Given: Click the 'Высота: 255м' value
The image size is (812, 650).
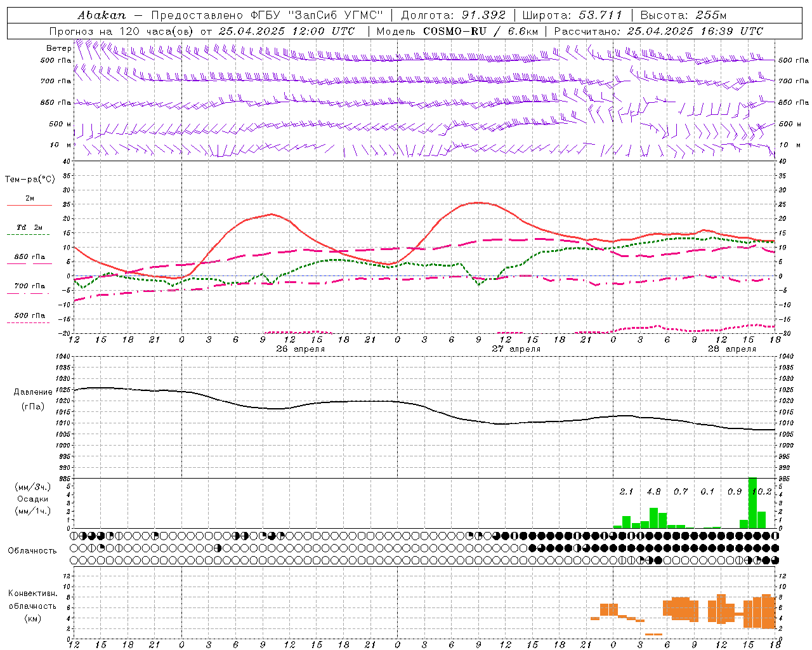Looking at the screenshot, I should tap(683, 15).
